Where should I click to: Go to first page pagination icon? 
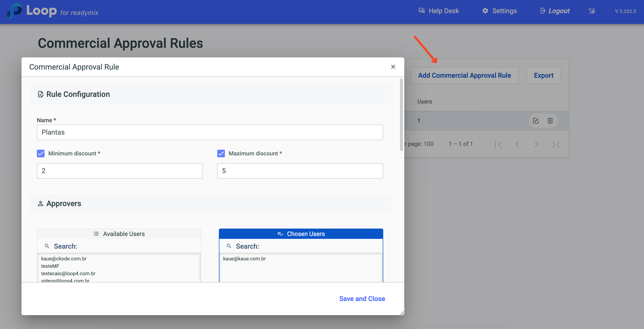pyautogui.click(x=498, y=144)
